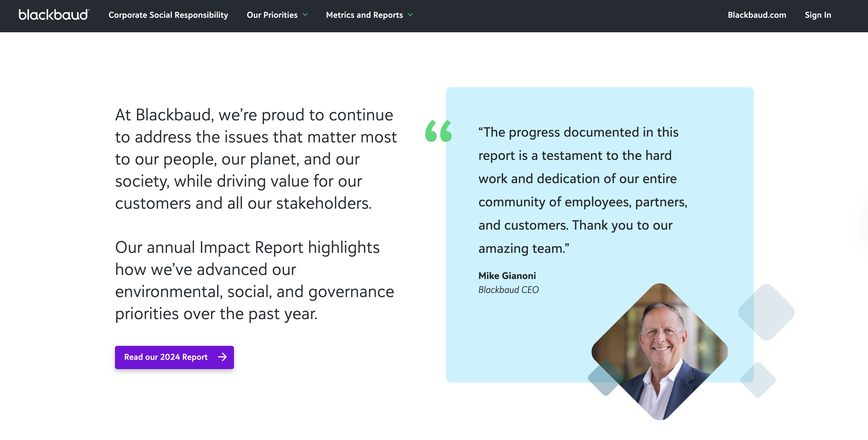
Task: Click the green chevron beside Metrics and Reports
Action: coord(410,15)
